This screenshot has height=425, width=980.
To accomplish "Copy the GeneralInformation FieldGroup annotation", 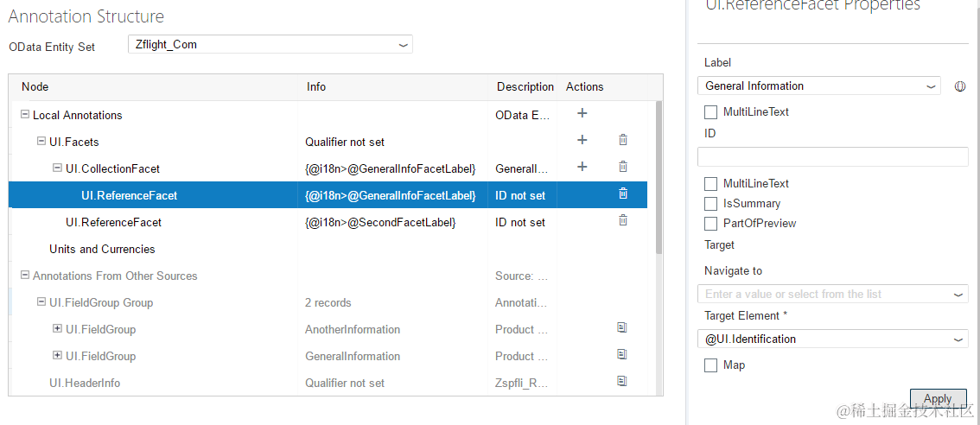I will click(622, 354).
